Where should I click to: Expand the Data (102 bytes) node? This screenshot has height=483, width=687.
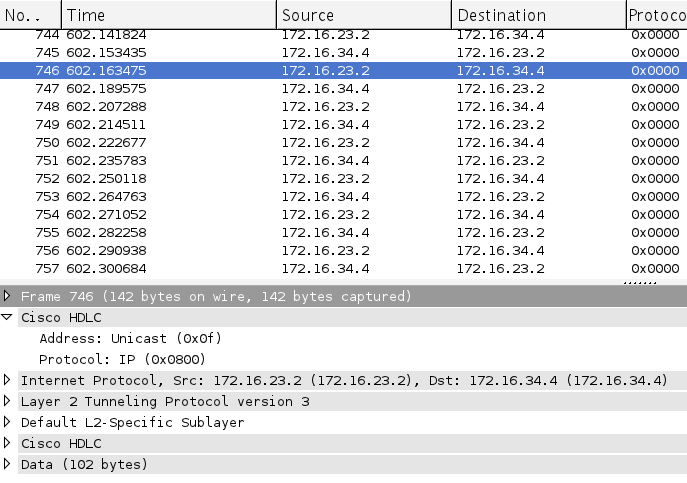point(8,464)
